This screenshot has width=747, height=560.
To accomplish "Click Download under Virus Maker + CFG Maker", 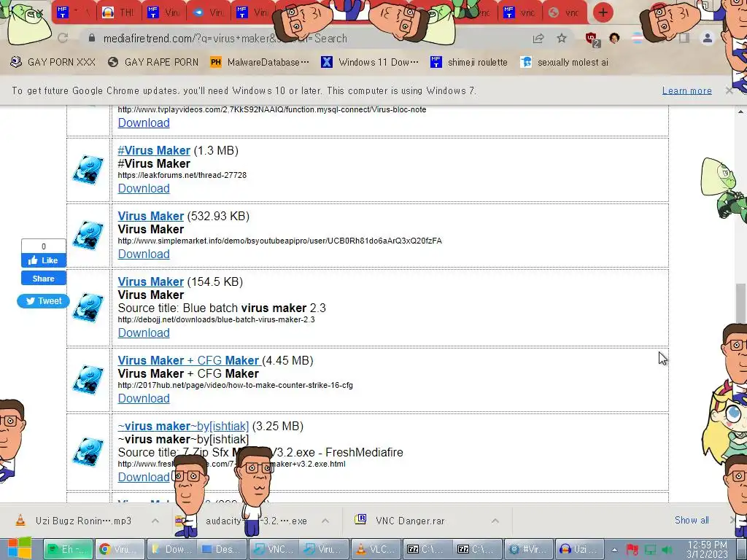I will 144,399.
